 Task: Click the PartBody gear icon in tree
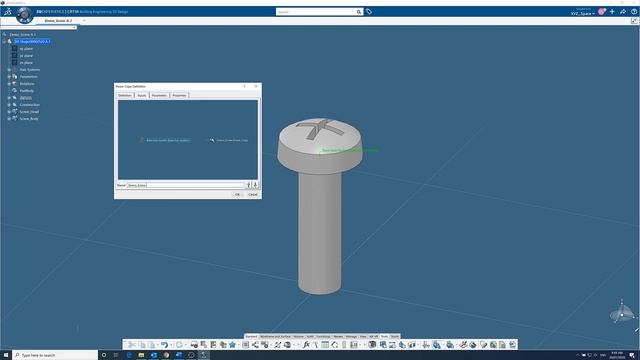point(15,91)
